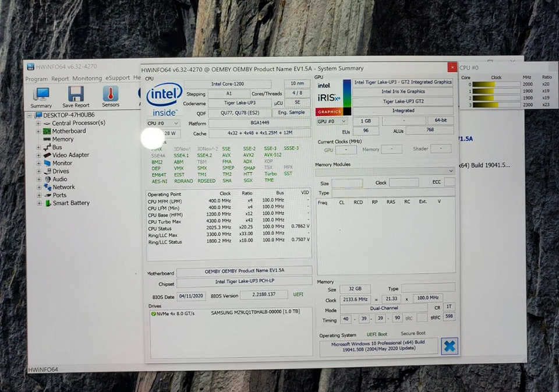This screenshot has height=392, width=559.
Task: Click the NVMe drive green check icon
Action: point(153,314)
